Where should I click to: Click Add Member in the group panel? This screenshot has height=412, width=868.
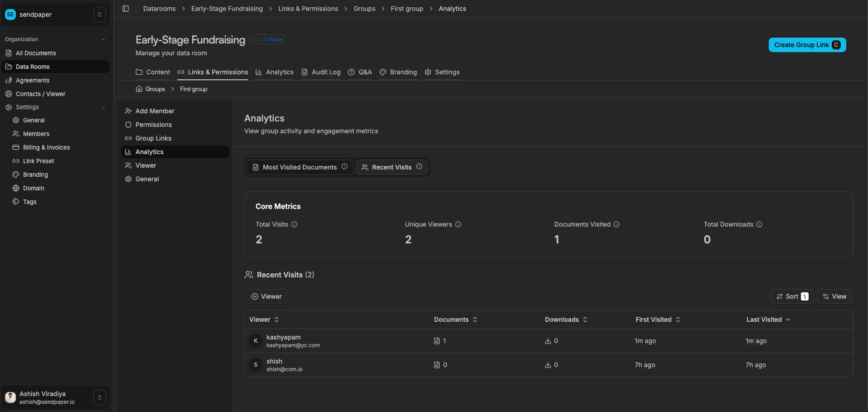(155, 111)
